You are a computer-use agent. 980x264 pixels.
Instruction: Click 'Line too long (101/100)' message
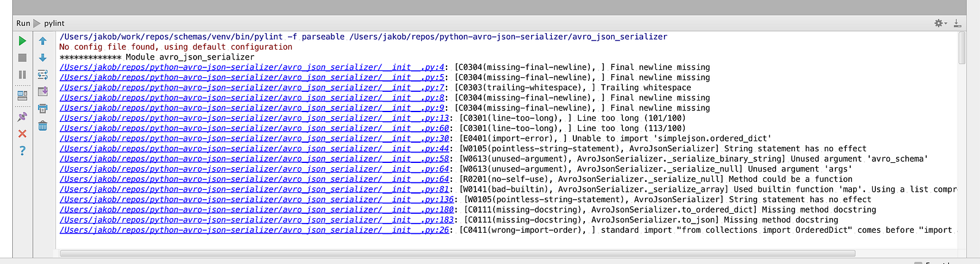[x=631, y=118]
